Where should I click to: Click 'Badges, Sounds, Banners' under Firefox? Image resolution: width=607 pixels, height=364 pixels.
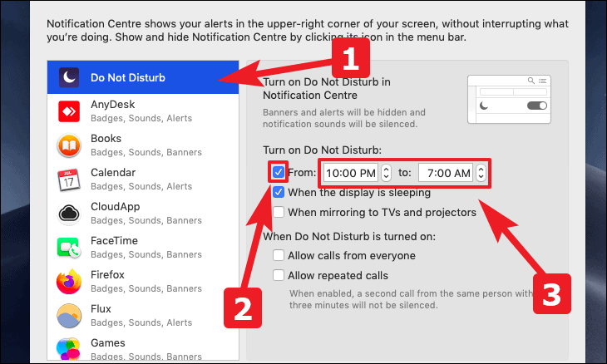coord(146,288)
